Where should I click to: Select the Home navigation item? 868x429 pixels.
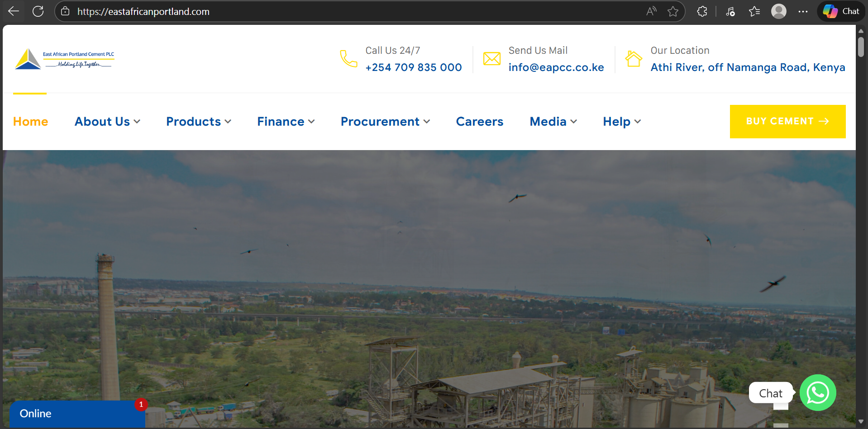click(x=30, y=122)
